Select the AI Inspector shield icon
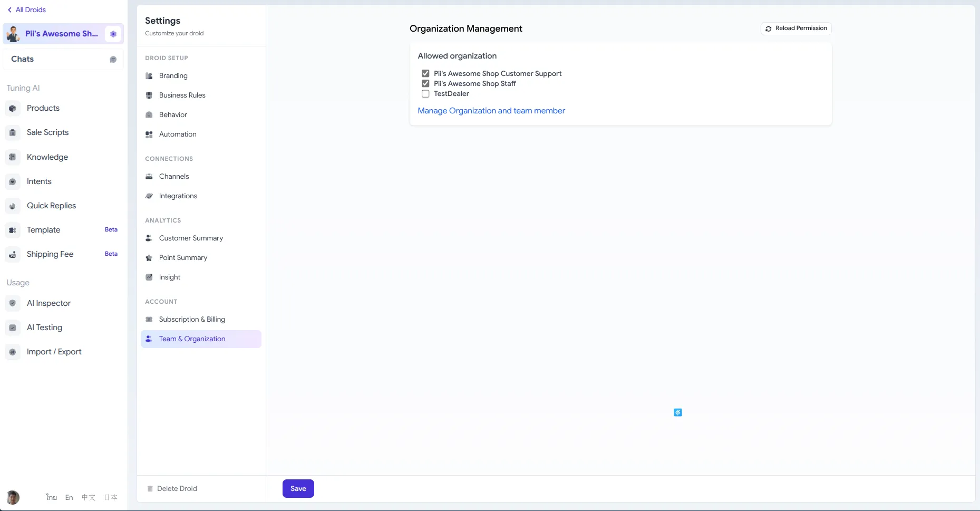This screenshot has width=980, height=511. tap(13, 303)
